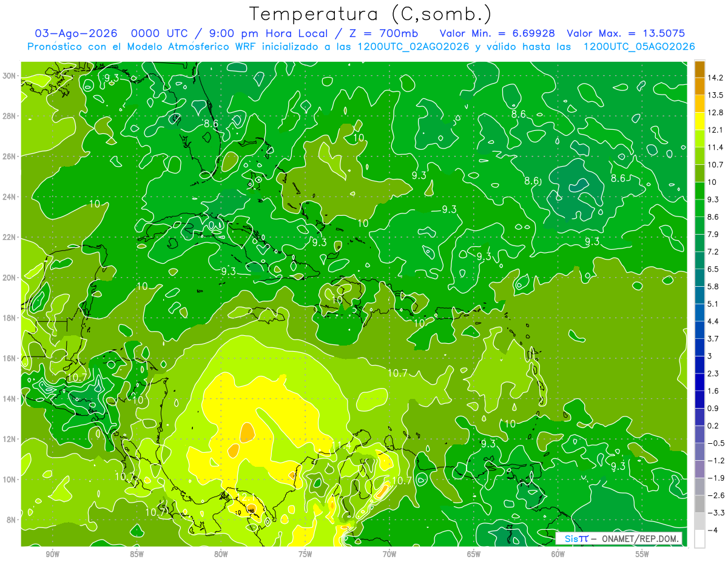This screenshot has height=562, width=728.
Task: Click the colorbar label "-4"
Action: click(713, 530)
